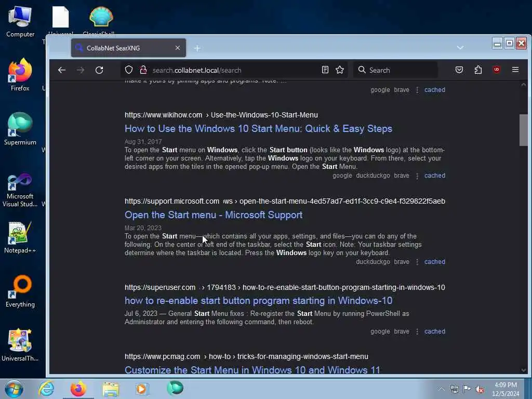Select the Supermium desktop shortcut
532x399 pixels.
click(20, 129)
